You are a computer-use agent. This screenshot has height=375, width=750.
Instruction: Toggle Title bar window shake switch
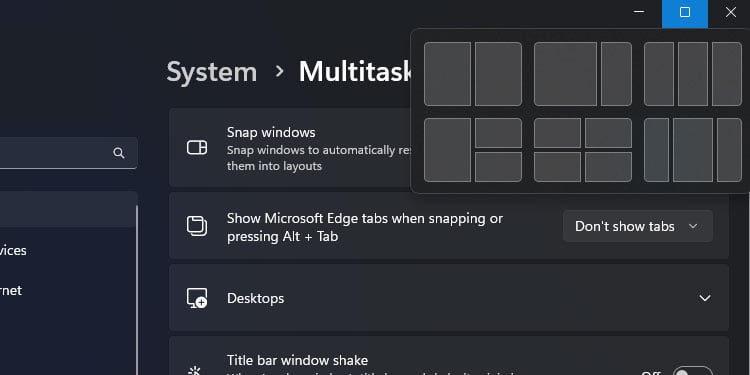692,371
